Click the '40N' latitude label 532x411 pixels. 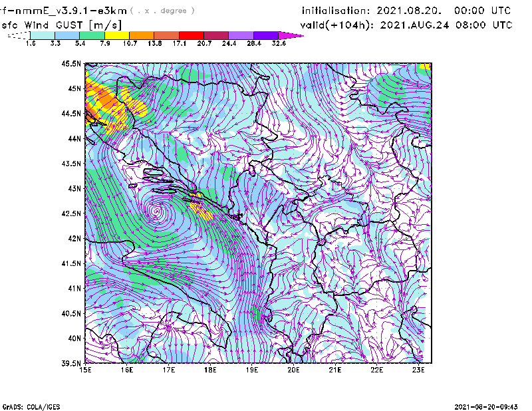[x=74, y=339]
